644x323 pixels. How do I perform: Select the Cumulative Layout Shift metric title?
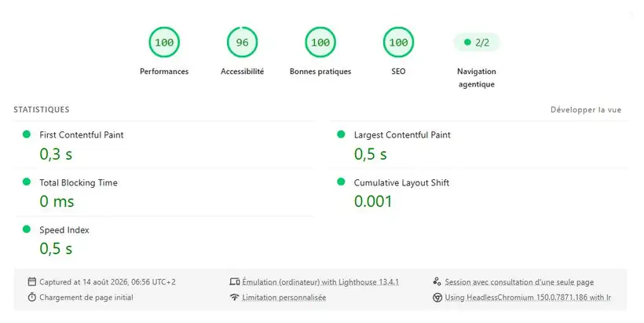coord(401,182)
